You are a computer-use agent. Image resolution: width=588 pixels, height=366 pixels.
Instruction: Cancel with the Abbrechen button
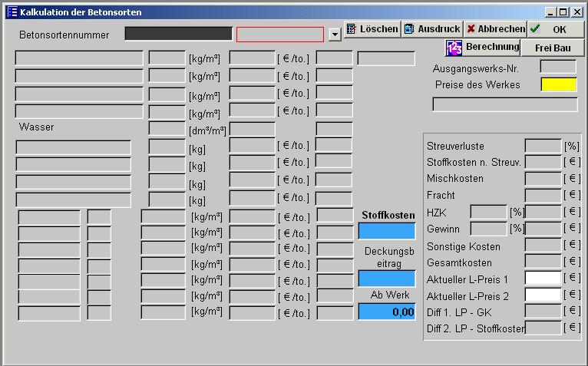(x=495, y=29)
